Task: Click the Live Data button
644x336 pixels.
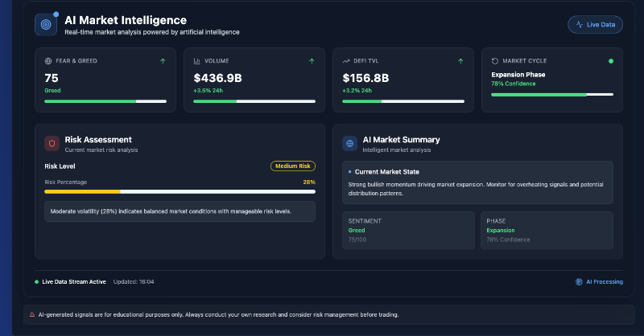Action: 595,25
